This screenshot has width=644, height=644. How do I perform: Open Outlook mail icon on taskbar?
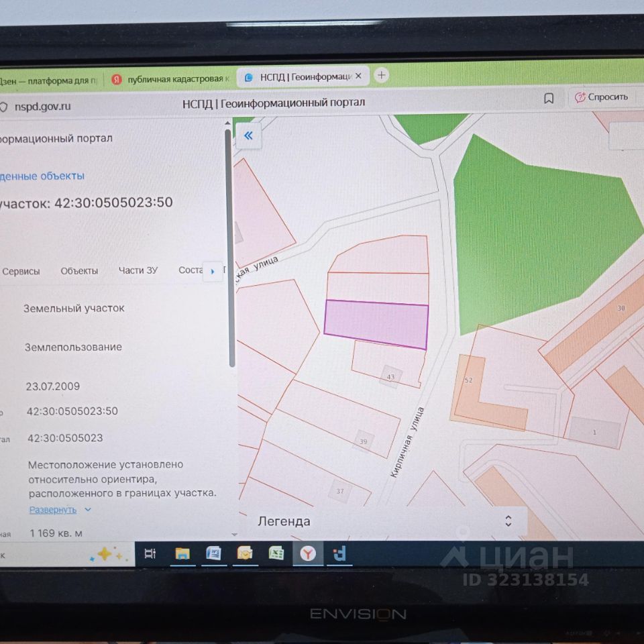point(245,553)
